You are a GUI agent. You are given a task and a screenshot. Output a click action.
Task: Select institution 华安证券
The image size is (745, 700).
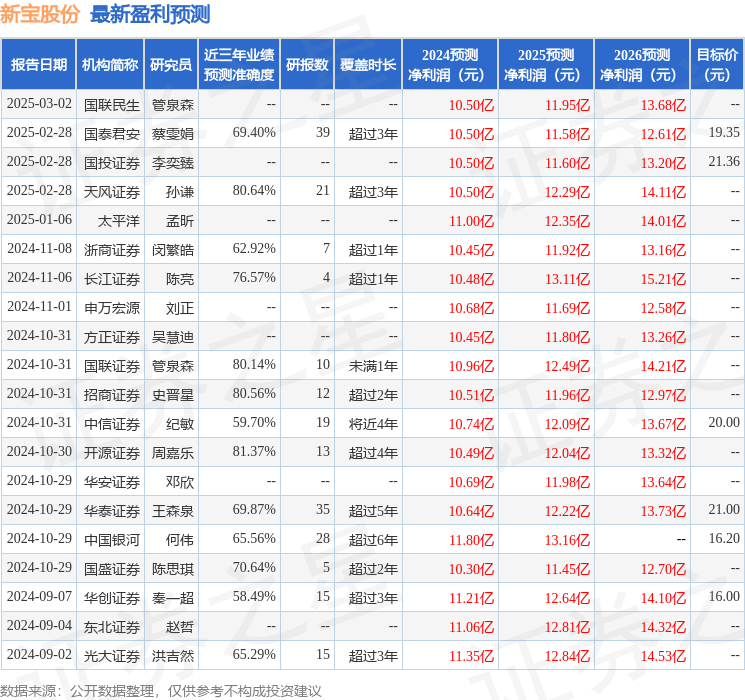[112, 481]
